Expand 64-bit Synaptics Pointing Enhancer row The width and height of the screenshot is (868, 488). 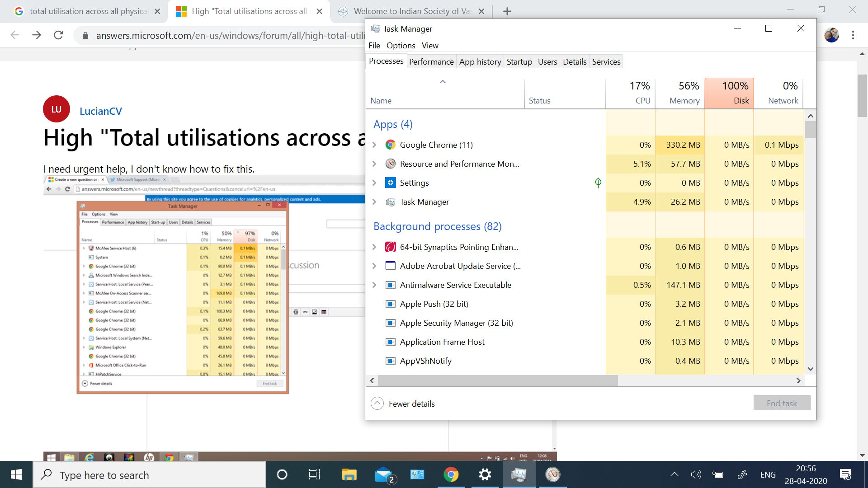pyautogui.click(x=374, y=247)
